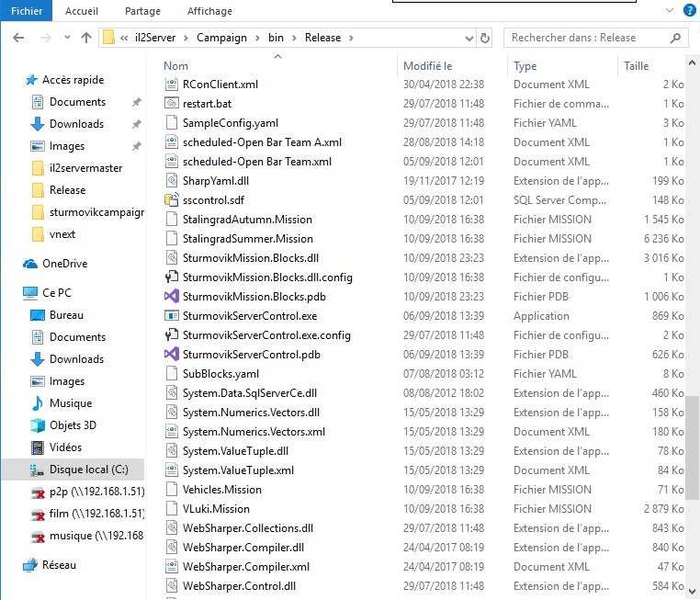Image resolution: width=700 pixels, height=600 pixels.
Task: Open the chevron after Release breadcrumb
Action: [351, 38]
